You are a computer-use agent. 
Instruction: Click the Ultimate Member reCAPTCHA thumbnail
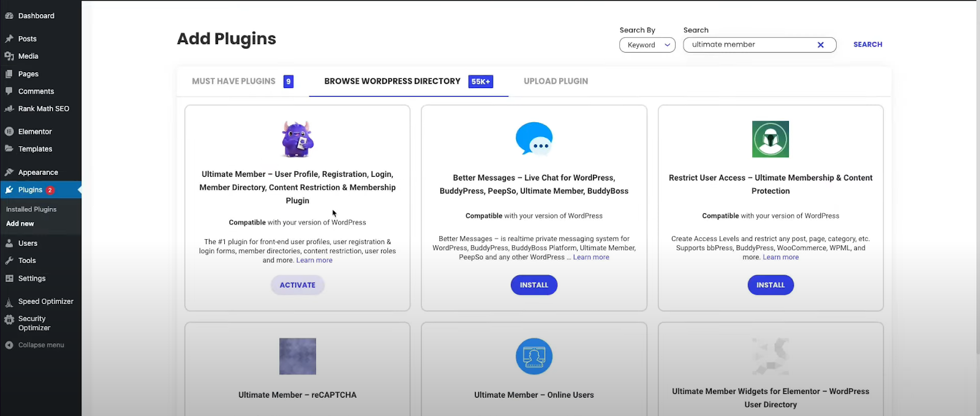coord(298,357)
